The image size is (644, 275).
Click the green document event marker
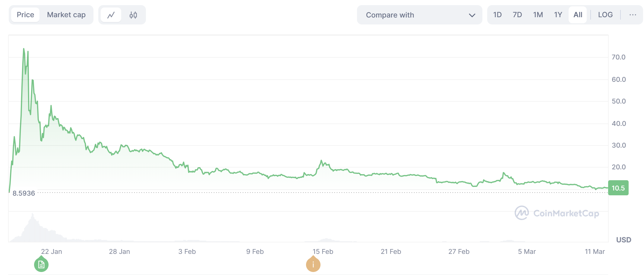tap(41, 265)
